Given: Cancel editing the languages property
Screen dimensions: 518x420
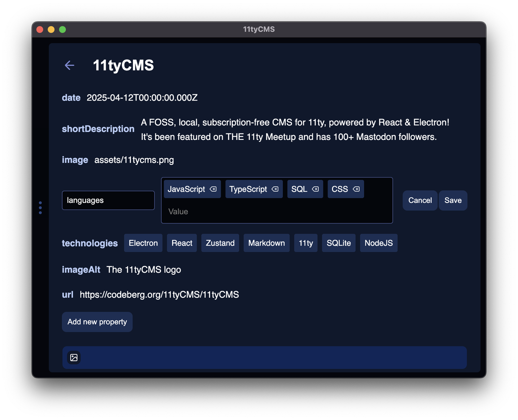Looking at the screenshot, I should pyautogui.click(x=420, y=200).
